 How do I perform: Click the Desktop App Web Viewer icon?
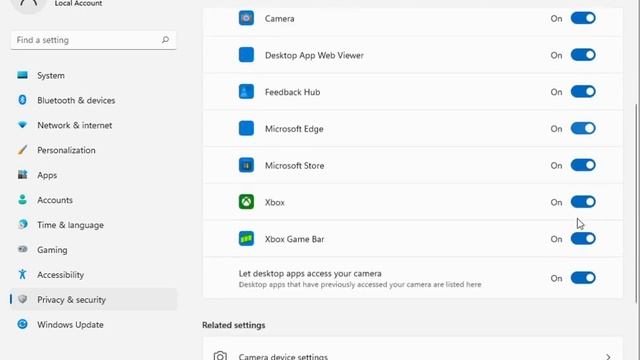point(246,55)
